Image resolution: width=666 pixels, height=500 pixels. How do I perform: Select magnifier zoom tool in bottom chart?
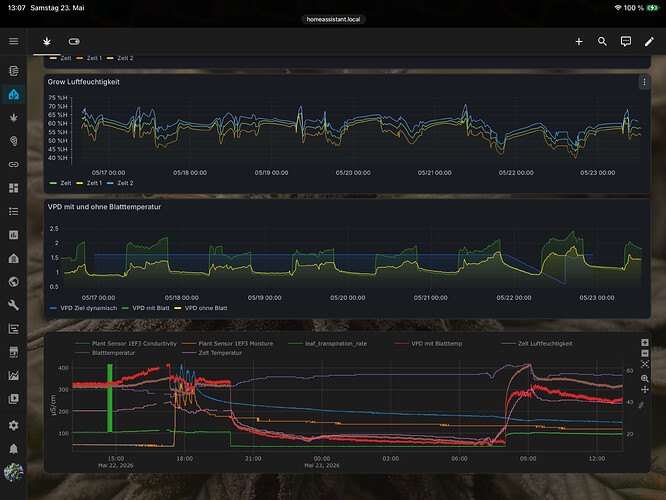click(645, 379)
